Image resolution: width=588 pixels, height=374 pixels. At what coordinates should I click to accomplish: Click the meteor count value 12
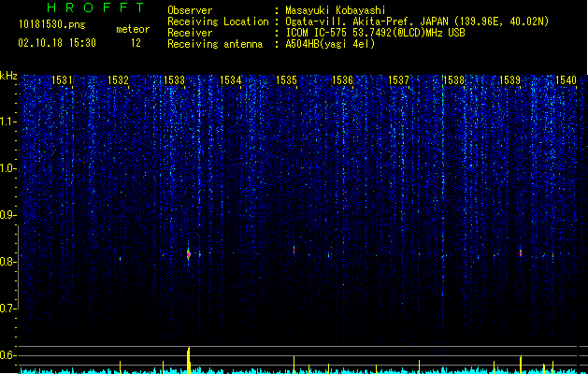[x=136, y=43]
